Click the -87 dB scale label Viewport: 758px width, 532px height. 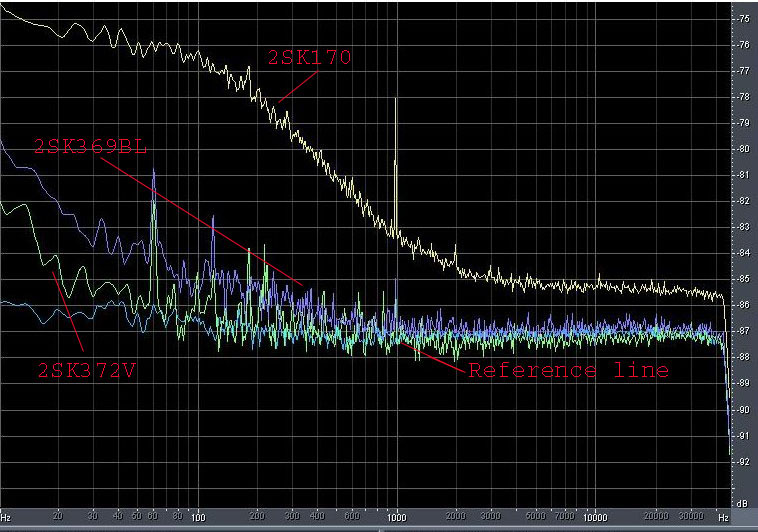coord(743,331)
